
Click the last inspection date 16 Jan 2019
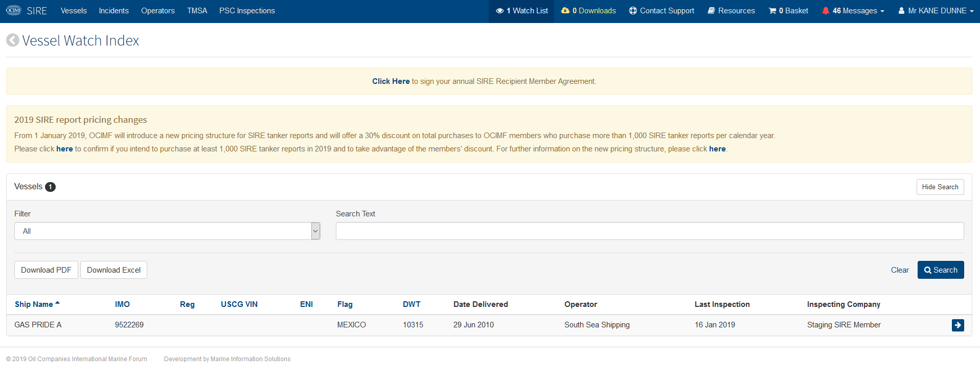click(x=715, y=325)
